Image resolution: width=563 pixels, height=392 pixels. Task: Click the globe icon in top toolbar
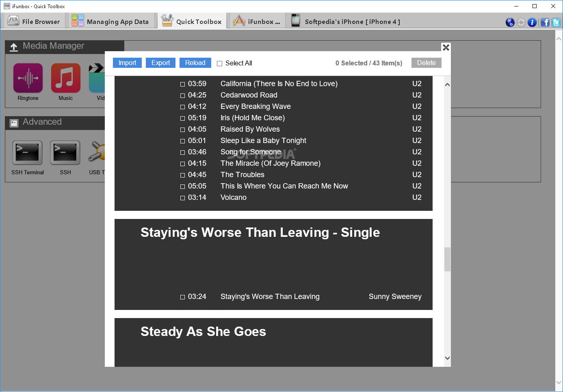510,22
